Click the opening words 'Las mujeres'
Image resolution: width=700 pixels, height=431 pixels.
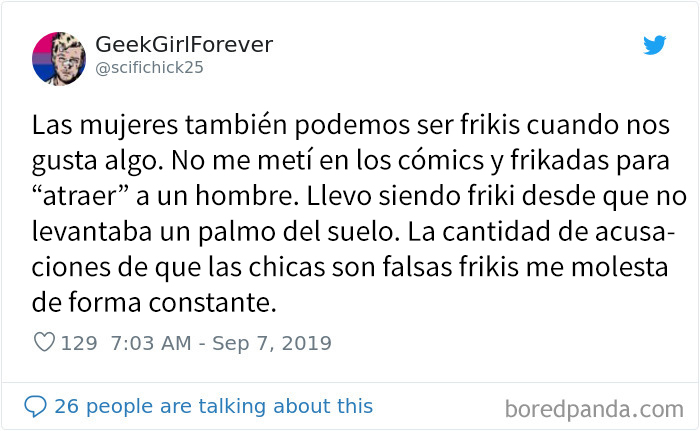(x=105, y=126)
